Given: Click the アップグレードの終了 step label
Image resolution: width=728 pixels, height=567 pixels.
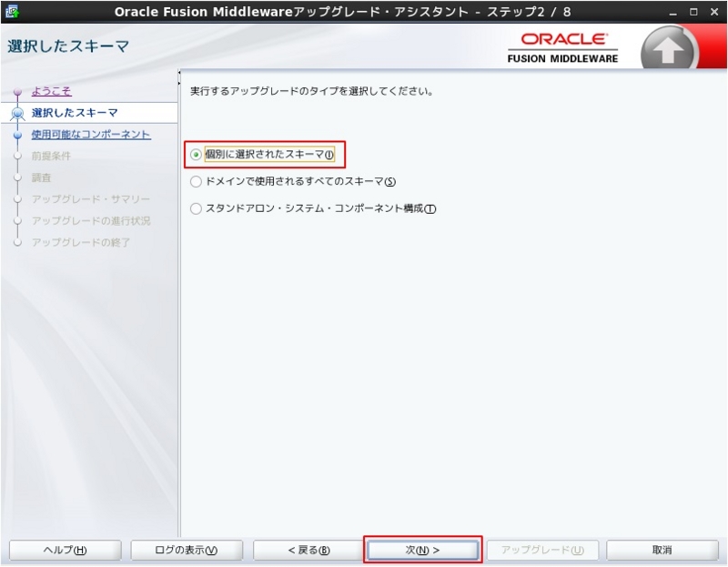Looking at the screenshot, I should click(x=81, y=242).
